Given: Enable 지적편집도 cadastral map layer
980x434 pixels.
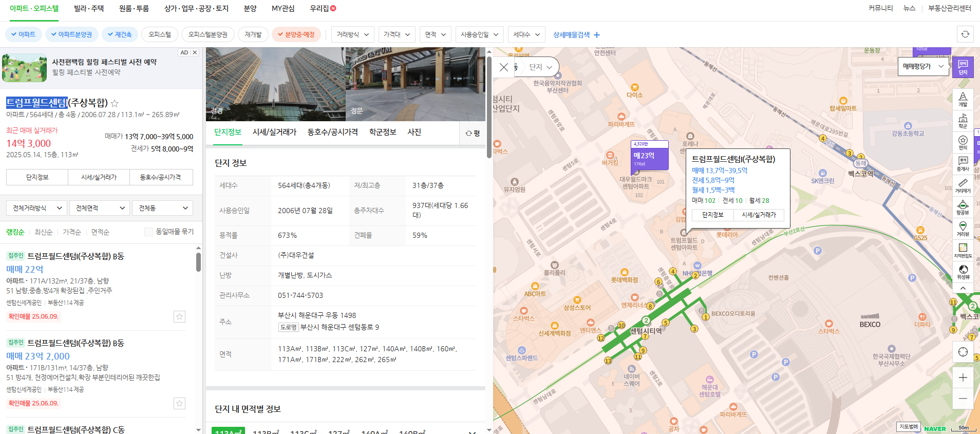Looking at the screenshot, I should [x=963, y=250].
